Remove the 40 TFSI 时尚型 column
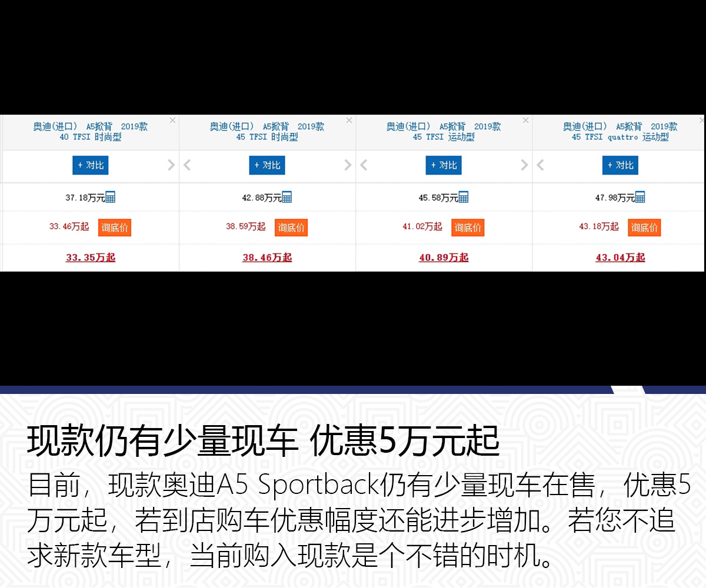 click(x=172, y=120)
